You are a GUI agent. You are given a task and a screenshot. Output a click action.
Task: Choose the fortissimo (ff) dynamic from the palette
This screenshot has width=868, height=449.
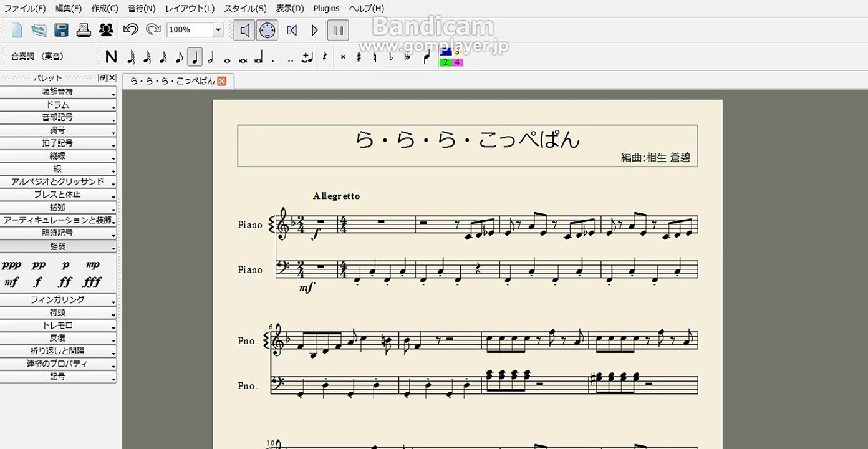pos(65,282)
